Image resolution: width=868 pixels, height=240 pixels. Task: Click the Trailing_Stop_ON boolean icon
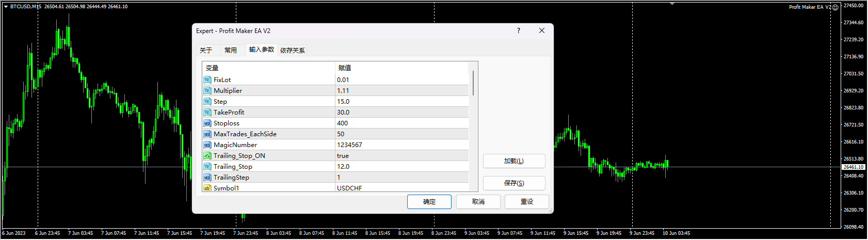click(x=207, y=156)
